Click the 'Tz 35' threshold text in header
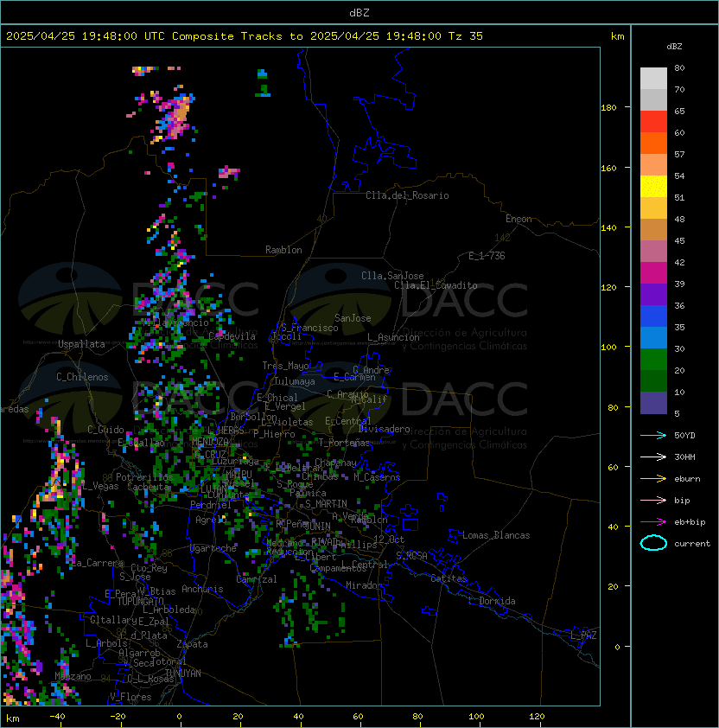The height and width of the screenshot is (728, 719). [x=466, y=36]
